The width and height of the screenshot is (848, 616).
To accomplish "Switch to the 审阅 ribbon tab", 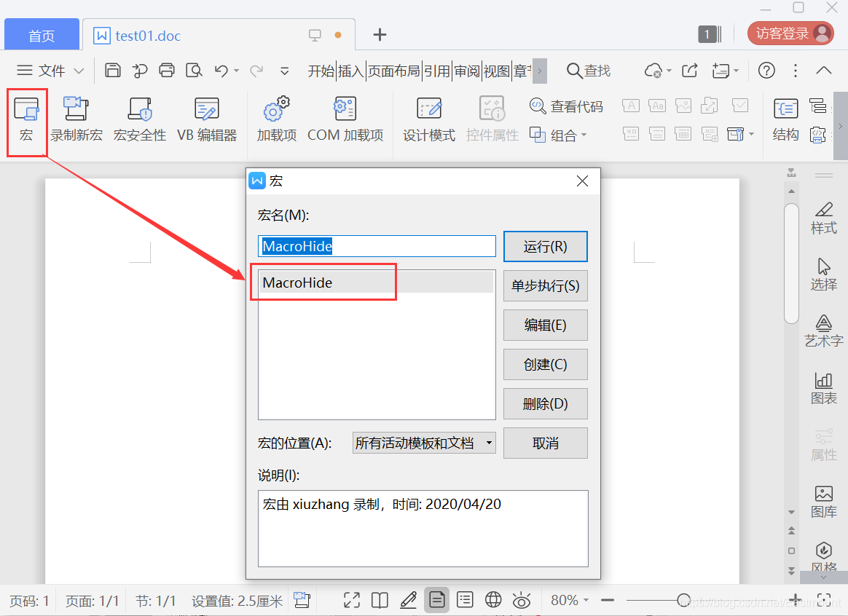I will 466,71.
